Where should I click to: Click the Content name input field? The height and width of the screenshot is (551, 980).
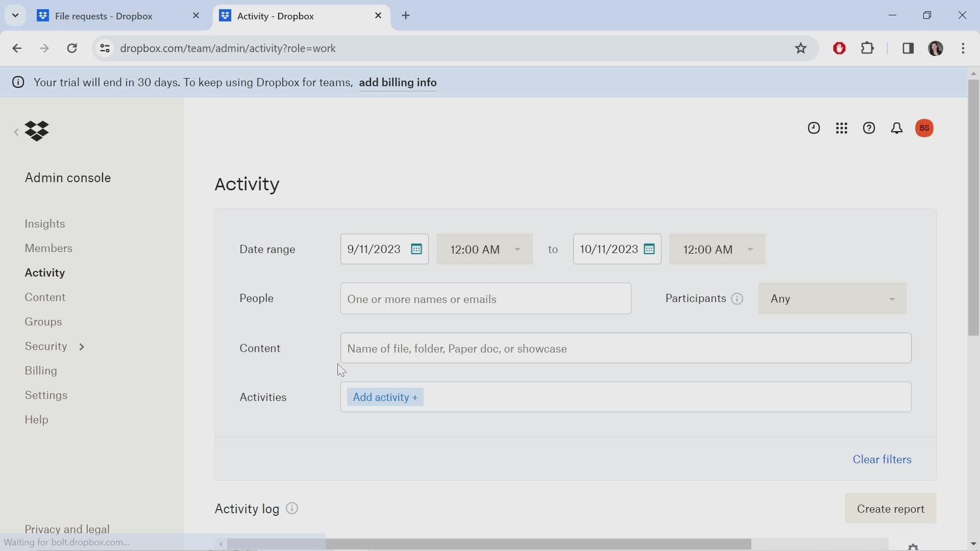[626, 348]
